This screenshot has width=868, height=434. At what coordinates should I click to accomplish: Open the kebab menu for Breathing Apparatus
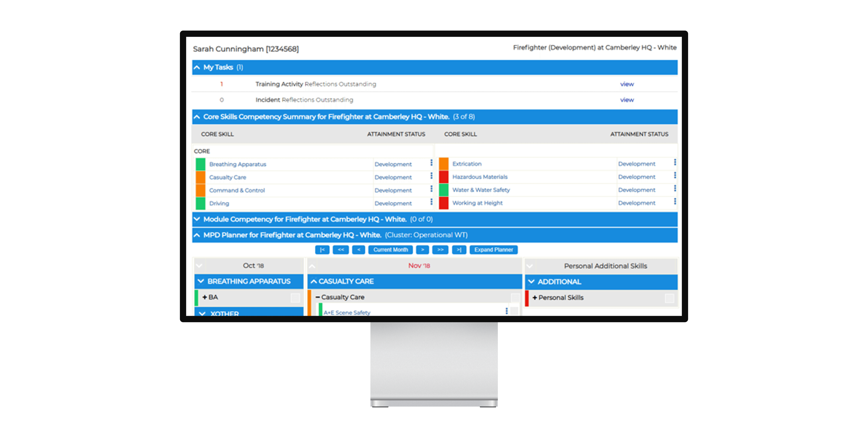[x=431, y=163]
